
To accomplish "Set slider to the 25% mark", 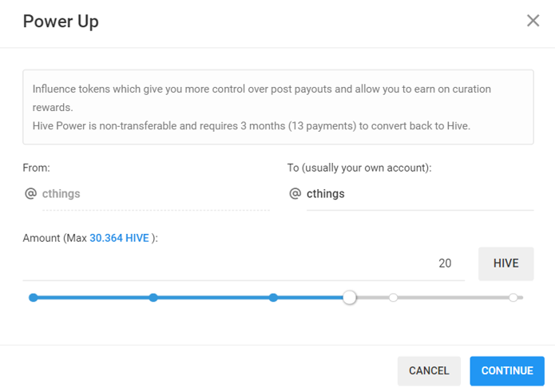I will (153, 298).
